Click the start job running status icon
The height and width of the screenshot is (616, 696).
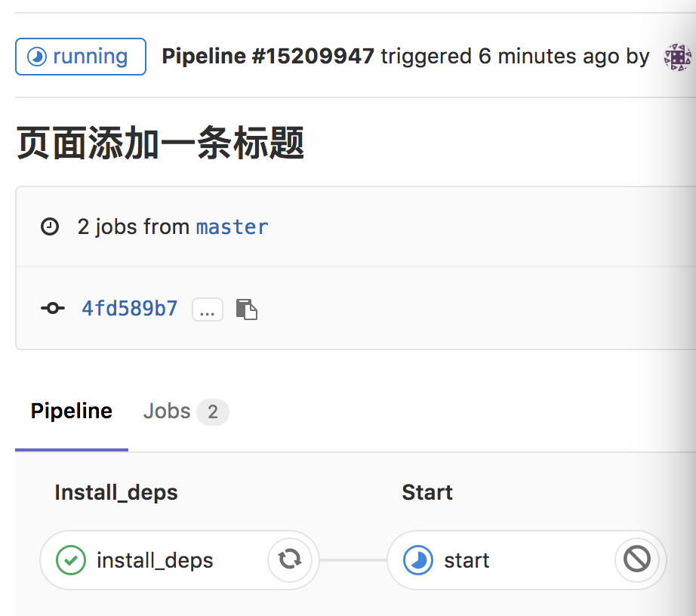tap(418, 560)
